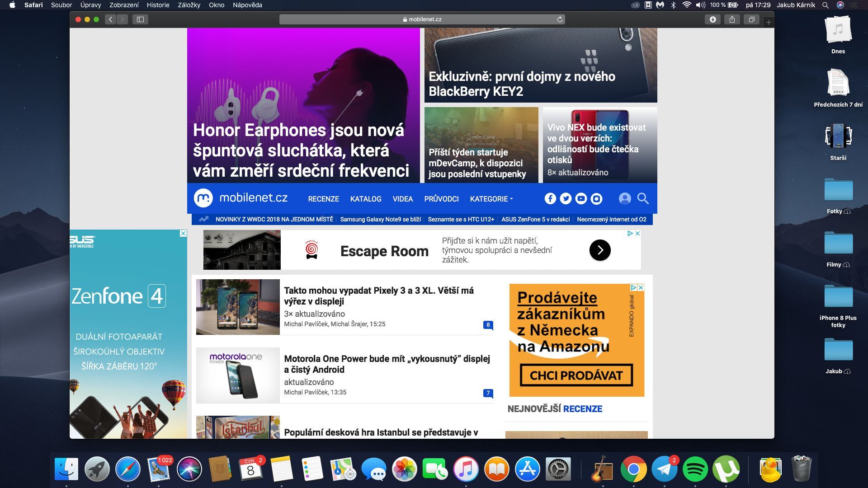Click the Share icon in Safari toolbar
This screenshot has width=868, height=488.
[x=732, y=19]
